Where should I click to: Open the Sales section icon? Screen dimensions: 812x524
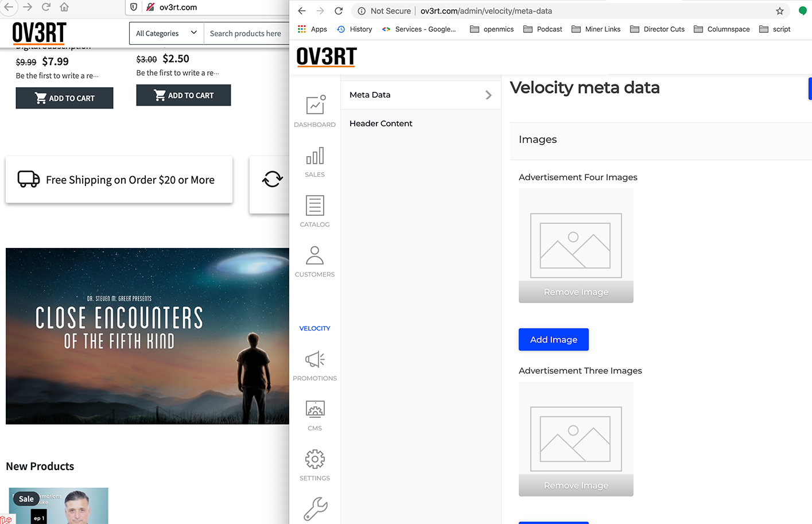pos(314,156)
